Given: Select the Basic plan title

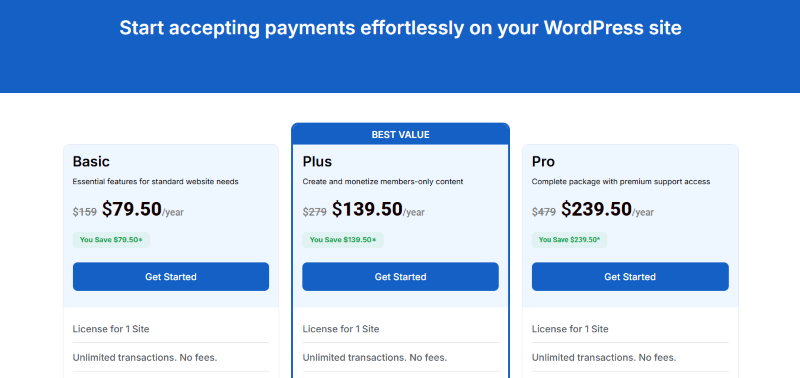Looking at the screenshot, I should [x=91, y=162].
